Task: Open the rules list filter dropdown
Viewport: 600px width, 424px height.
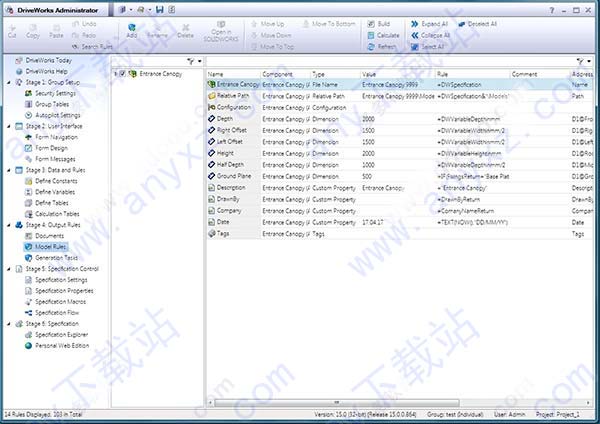Action: [x=589, y=61]
